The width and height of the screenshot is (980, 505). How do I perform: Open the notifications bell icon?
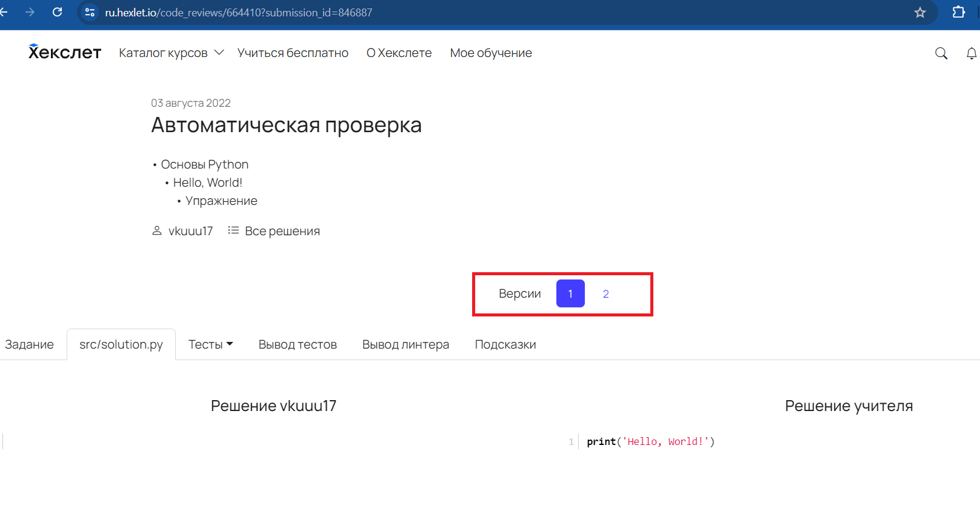pos(971,53)
